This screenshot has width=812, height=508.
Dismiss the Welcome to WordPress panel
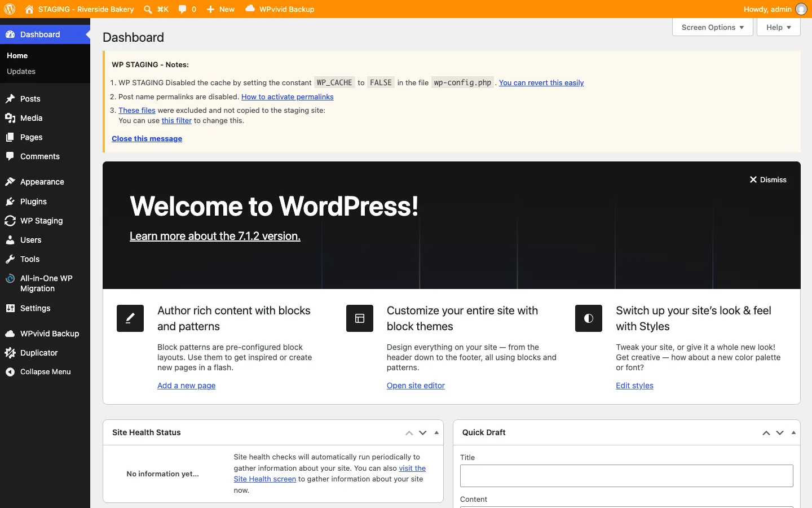(768, 179)
